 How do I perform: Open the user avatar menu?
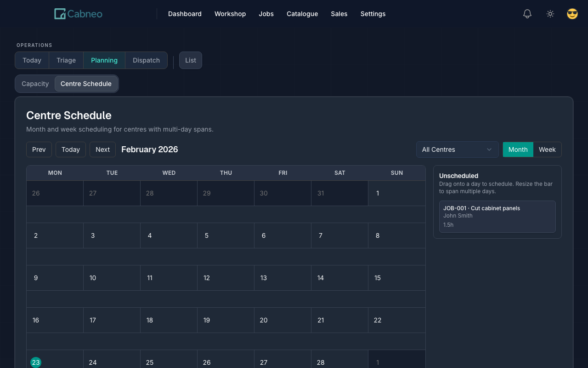click(572, 14)
